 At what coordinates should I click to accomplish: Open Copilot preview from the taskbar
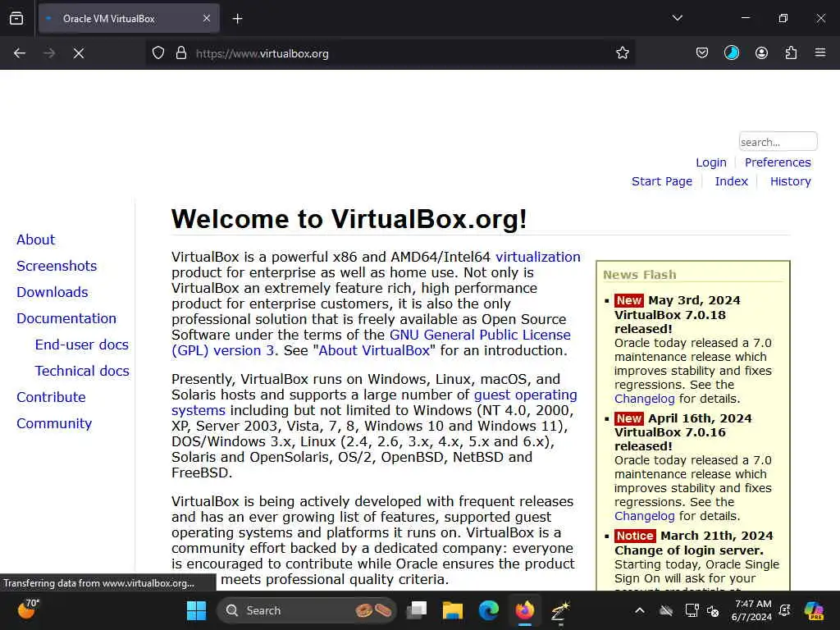(814, 610)
